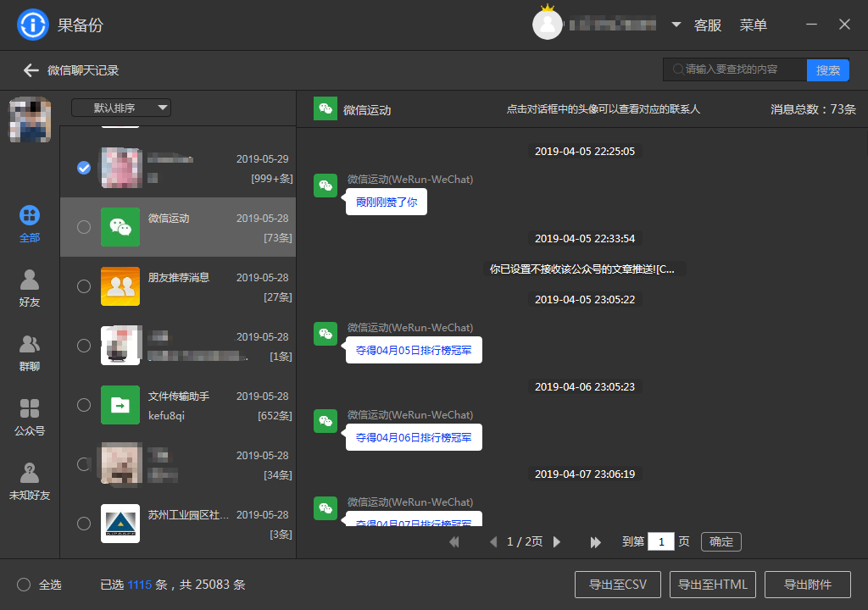Open the 文件传输助手 green folder icon
This screenshot has width=868, height=610.
(120, 405)
